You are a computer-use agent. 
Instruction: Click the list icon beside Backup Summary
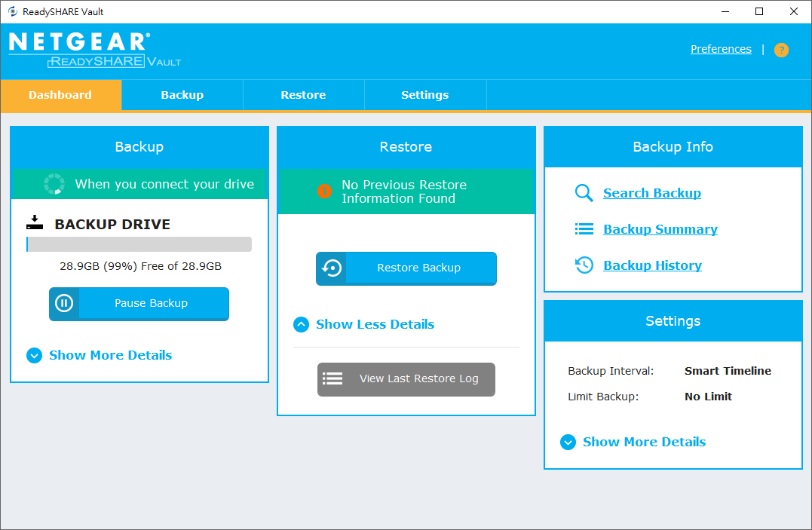pos(584,229)
